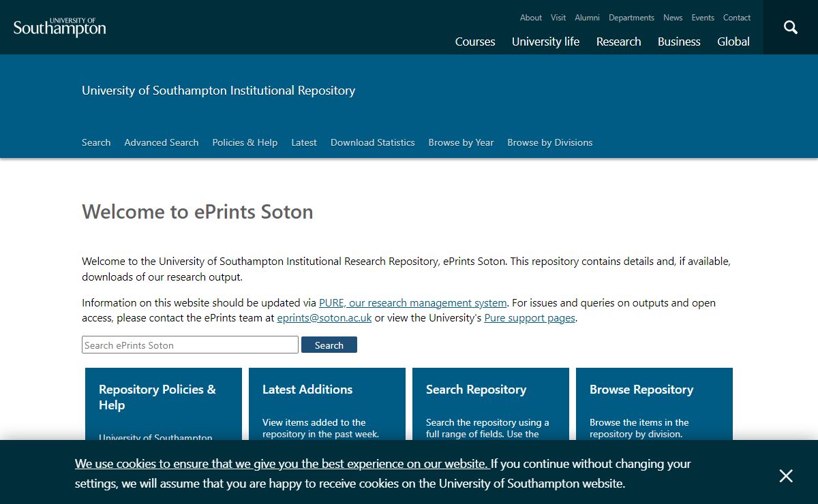Open the Departments link
The width and height of the screenshot is (818, 504).
click(x=631, y=18)
